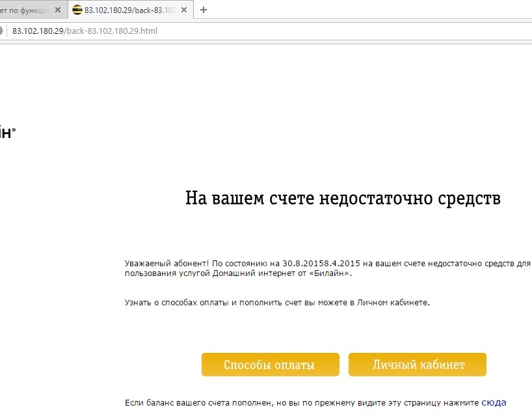Open 'Личный кабинет' button
This screenshot has height=416, width=532.
(418, 365)
